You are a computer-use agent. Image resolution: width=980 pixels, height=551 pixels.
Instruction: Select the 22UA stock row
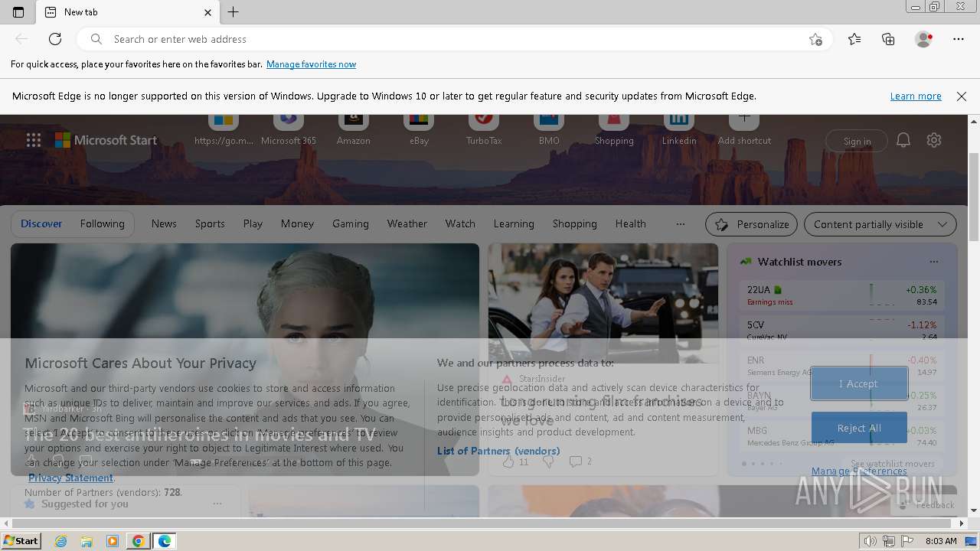click(x=842, y=295)
